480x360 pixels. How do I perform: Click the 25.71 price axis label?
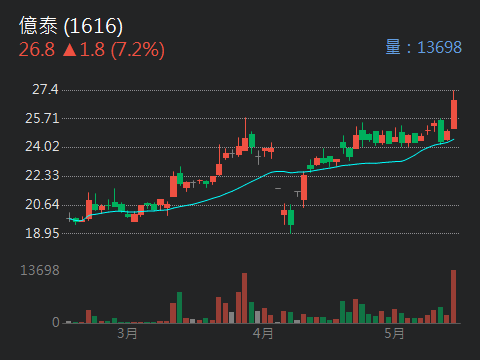coord(42,118)
